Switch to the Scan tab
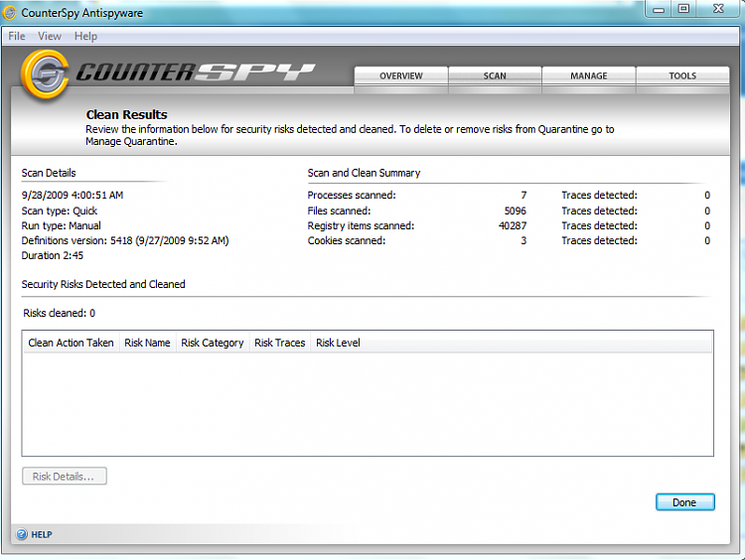Viewport: 745px width, 560px height. pyautogui.click(x=495, y=76)
